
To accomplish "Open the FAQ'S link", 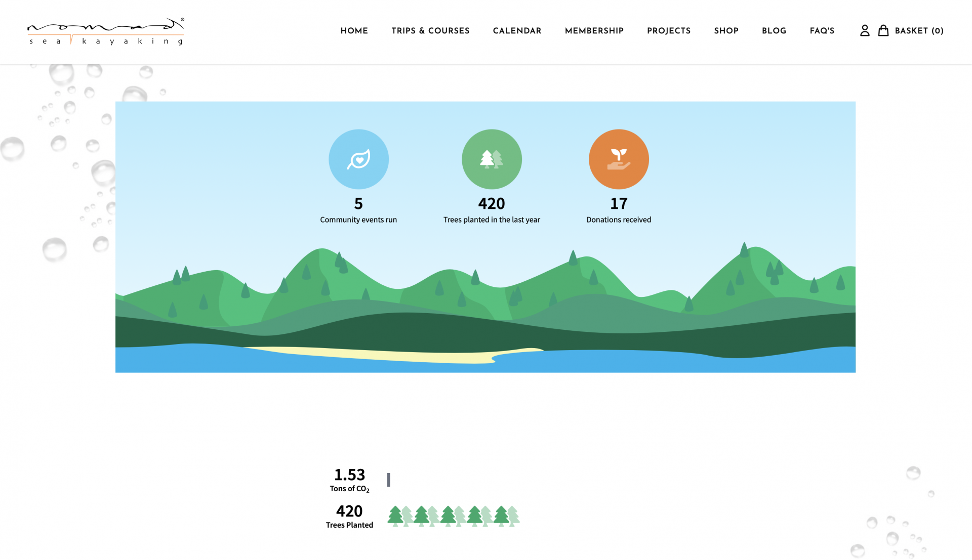I will point(822,31).
